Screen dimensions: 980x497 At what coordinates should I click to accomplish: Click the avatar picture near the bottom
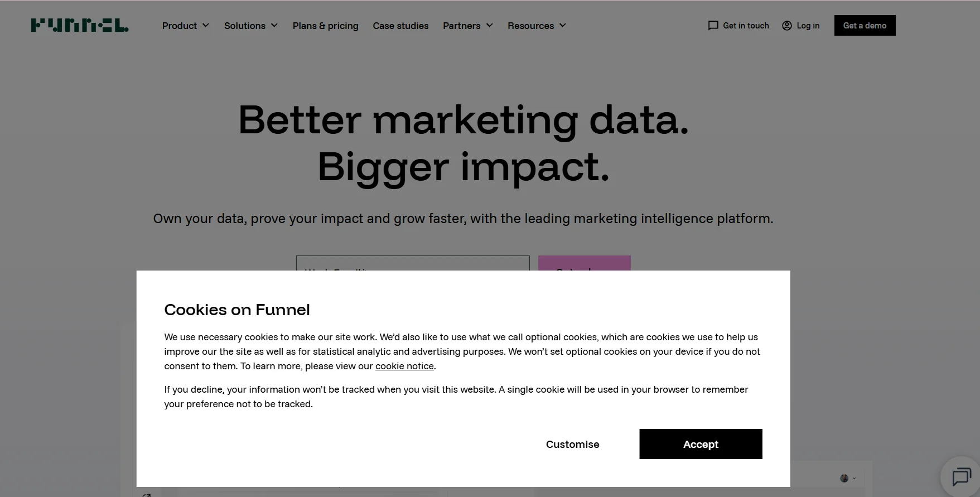[844, 478]
